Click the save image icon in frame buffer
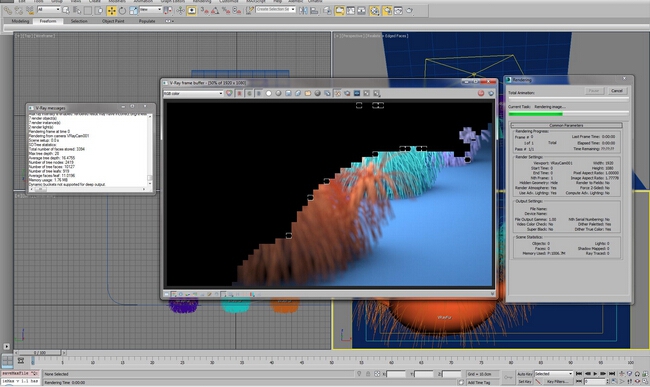This screenshot has width=650, height=387. pyautogui.click(x=288, y=93)
